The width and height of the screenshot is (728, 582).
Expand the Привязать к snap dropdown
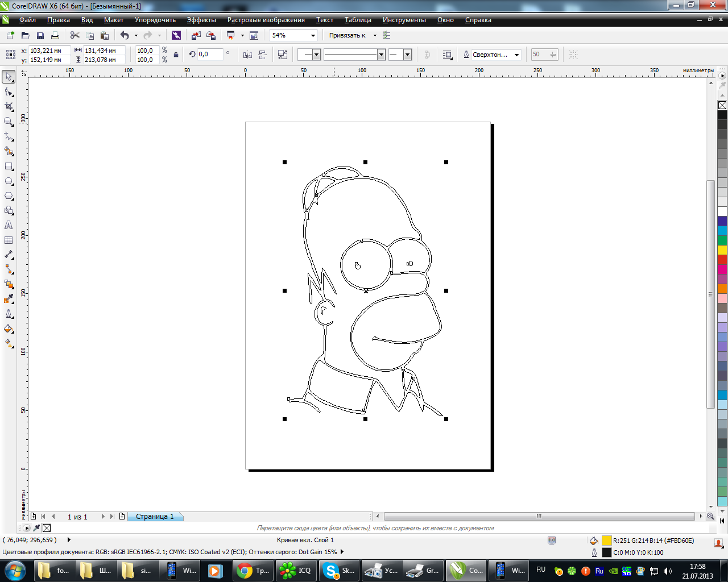click(x=375, y=35)
